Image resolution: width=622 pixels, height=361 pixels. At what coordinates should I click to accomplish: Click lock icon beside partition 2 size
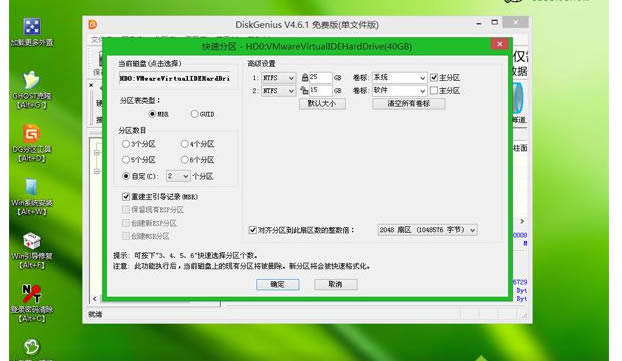point(304,90)
